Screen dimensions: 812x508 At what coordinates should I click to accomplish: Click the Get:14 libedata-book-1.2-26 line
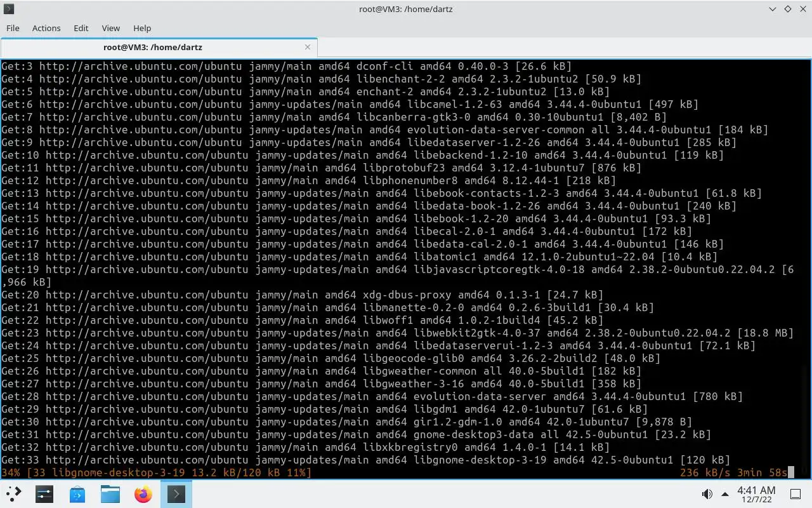(x=369, y=206)
